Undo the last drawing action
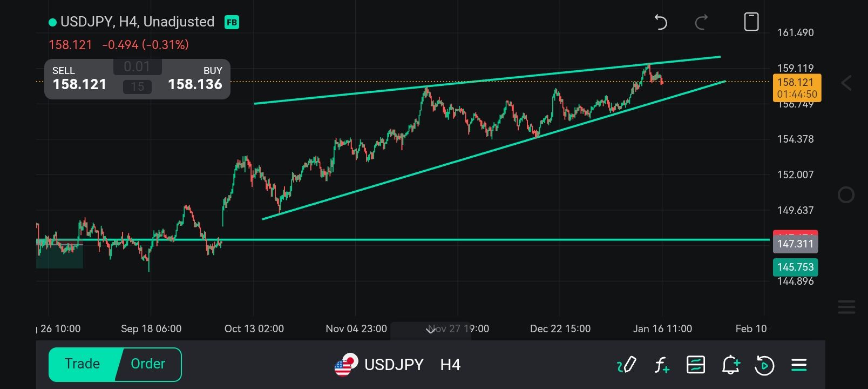 tap(661, 22)
